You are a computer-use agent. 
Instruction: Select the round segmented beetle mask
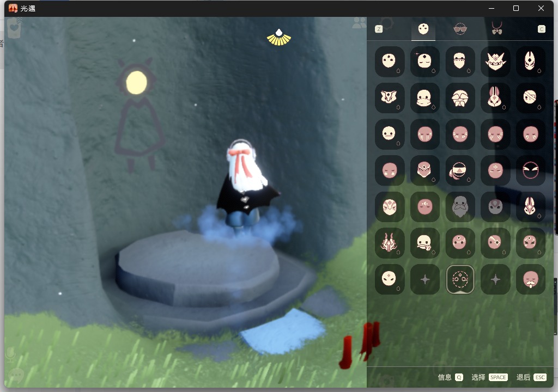pos(460,98)
